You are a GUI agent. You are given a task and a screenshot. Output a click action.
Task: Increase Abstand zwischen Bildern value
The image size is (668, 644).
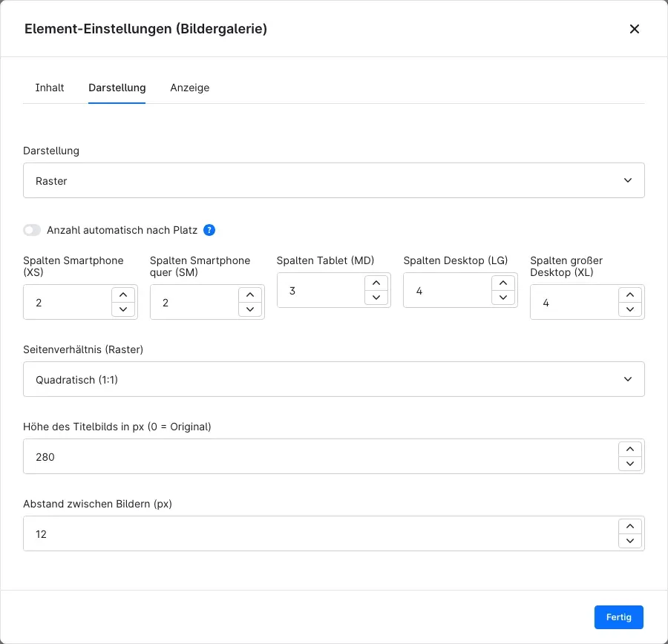[630, 526]
